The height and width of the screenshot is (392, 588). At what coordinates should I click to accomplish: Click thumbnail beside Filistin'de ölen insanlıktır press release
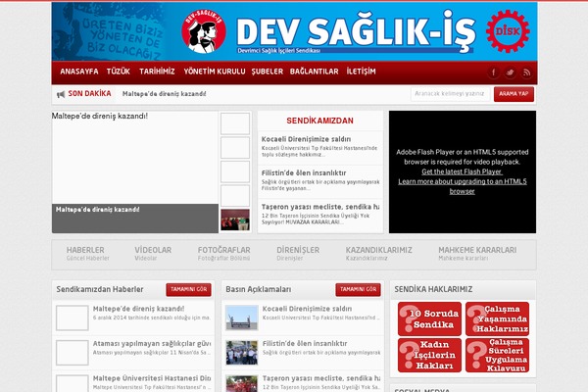click(x=242, y=353)
